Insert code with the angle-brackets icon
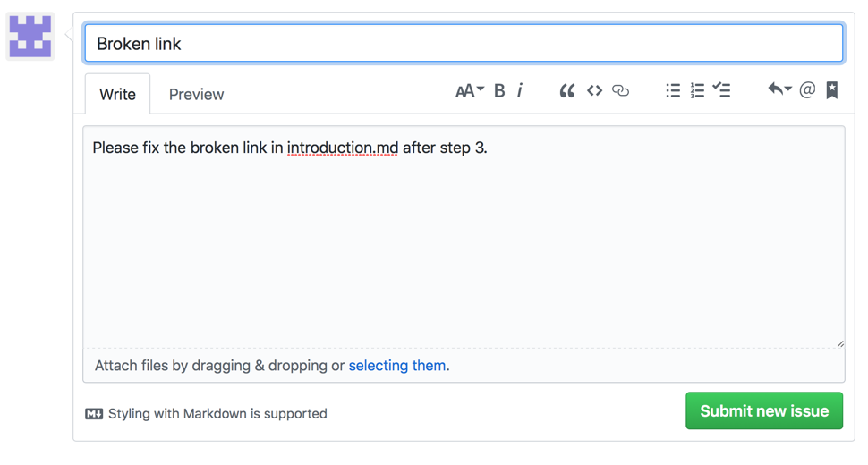The image size is (868, 465). tap(594, 90)
